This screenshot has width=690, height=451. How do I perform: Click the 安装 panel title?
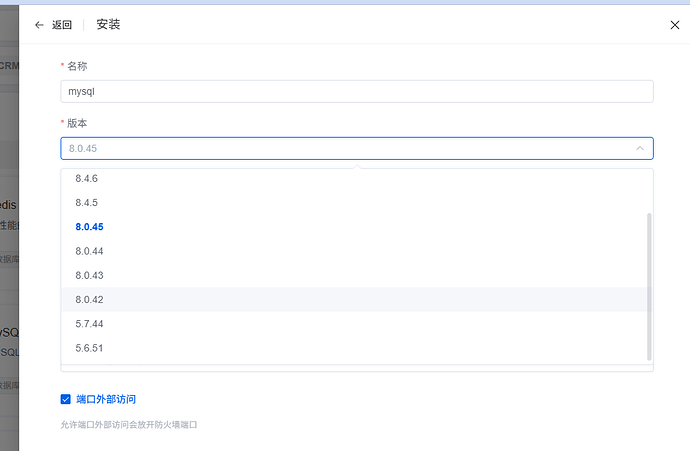[108, 25]
